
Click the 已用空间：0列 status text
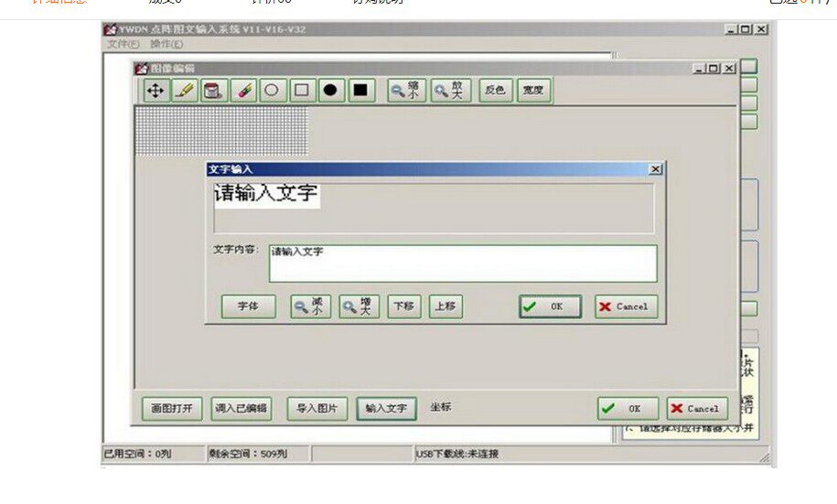137,454
